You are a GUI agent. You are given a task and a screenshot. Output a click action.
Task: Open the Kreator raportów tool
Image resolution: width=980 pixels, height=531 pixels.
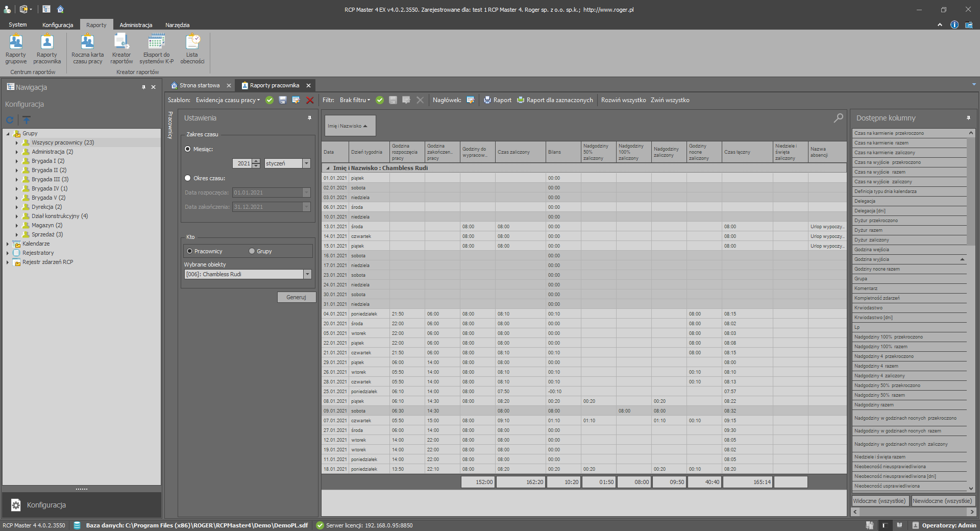point(121,49)
